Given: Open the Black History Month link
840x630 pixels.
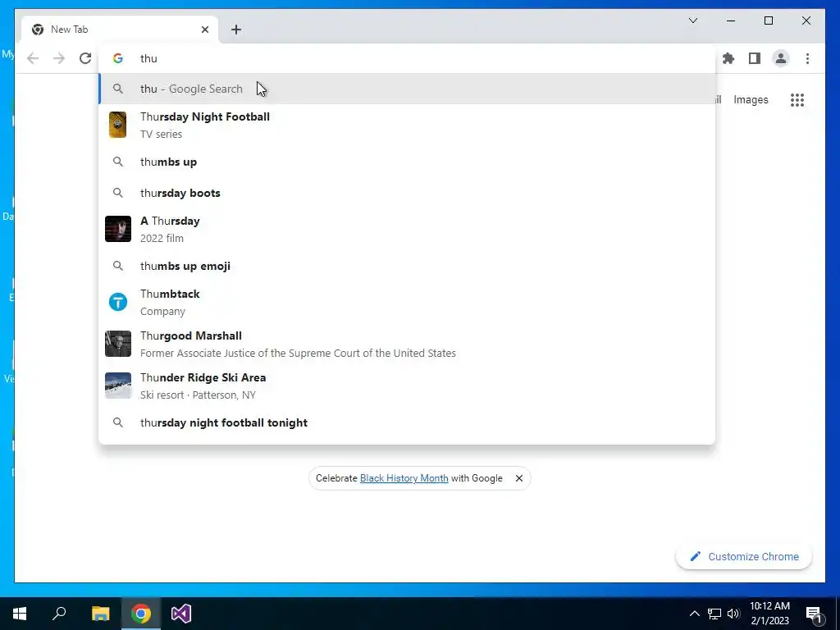Looking at the screenshot, I should (x=404, y=478).
